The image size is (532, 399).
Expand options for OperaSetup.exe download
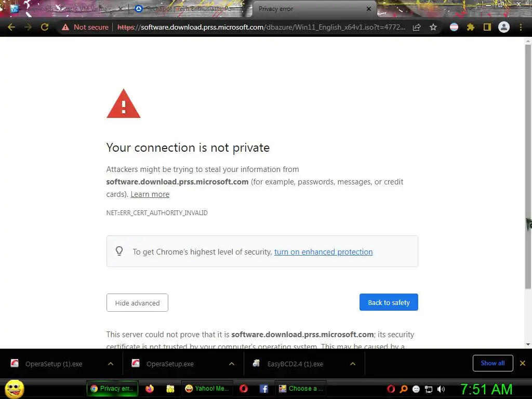(x=232, y=364)
